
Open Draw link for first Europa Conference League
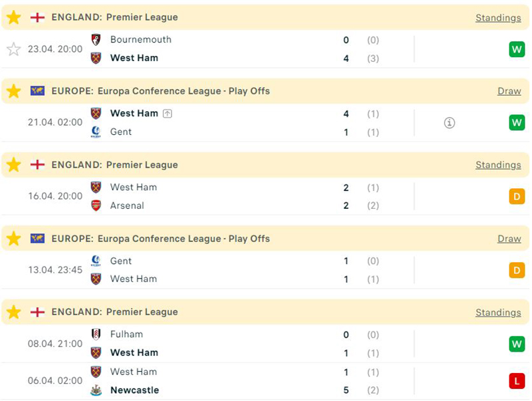point(509,91)
